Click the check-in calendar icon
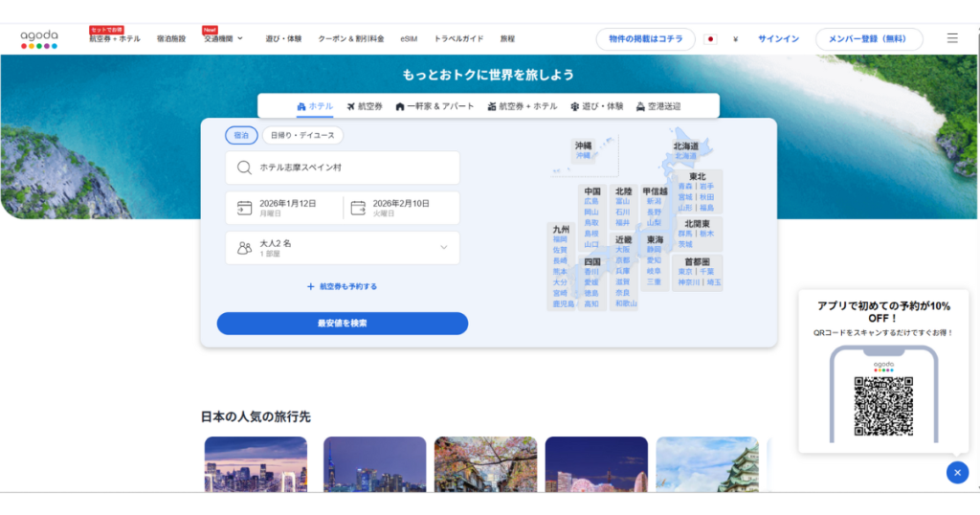 click(245, 208)
